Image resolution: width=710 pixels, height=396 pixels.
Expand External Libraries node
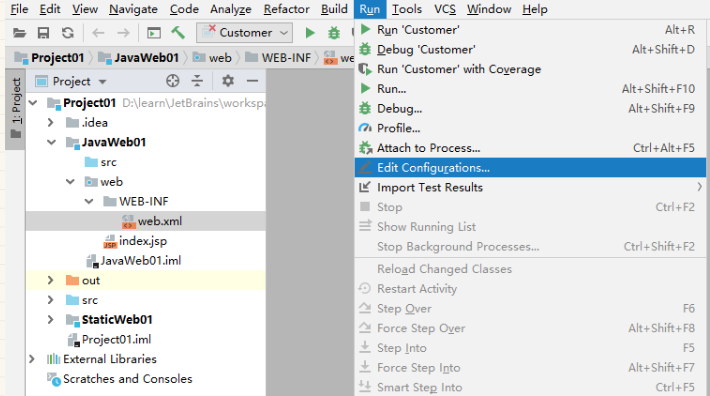click(32, 359)
